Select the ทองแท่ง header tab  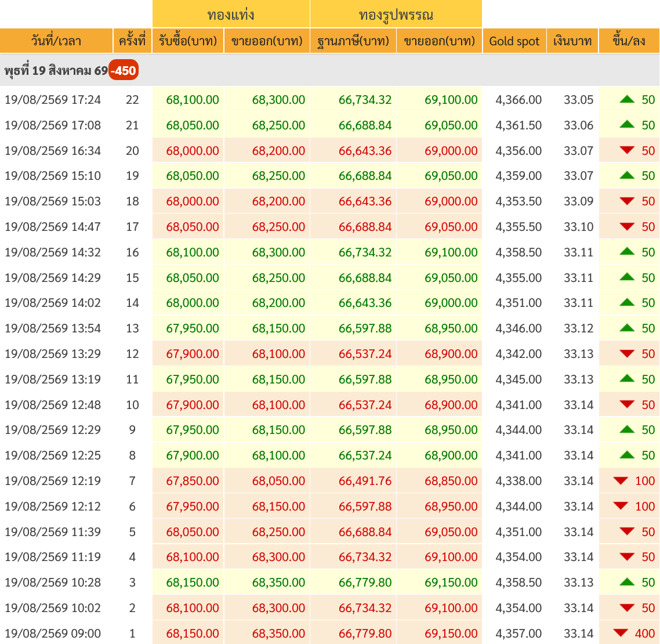(x=231, y=14)
